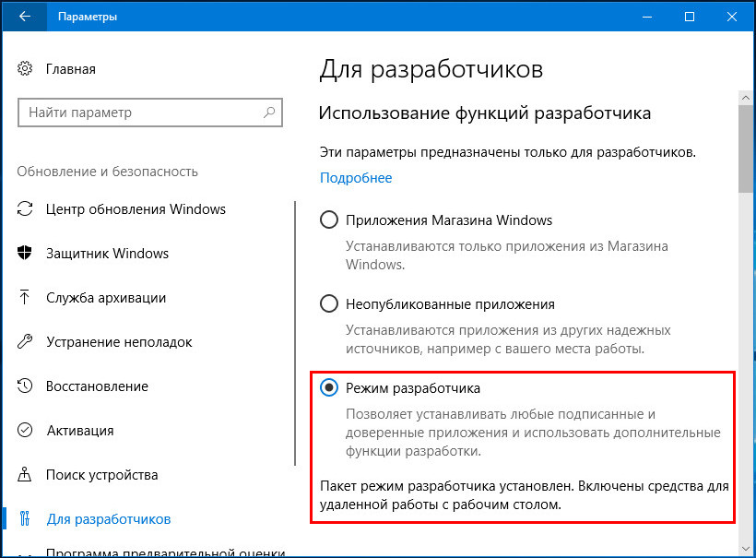Screen dimensions: 756x558
Task: Click the Windows Update refresh arrows icon
Action: (x=25, y=208)
